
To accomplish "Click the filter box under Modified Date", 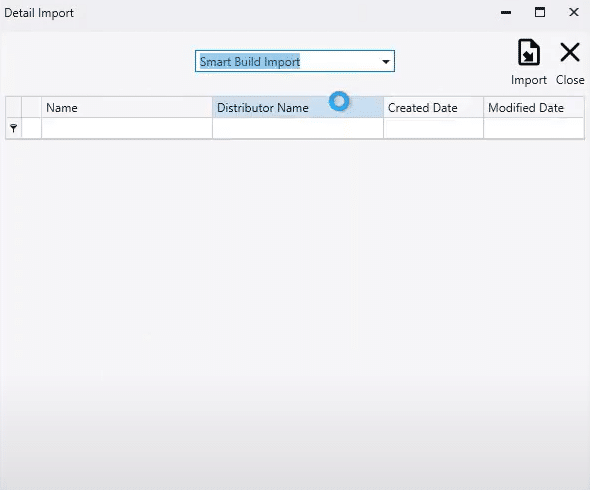I will (x=534, y=128).
